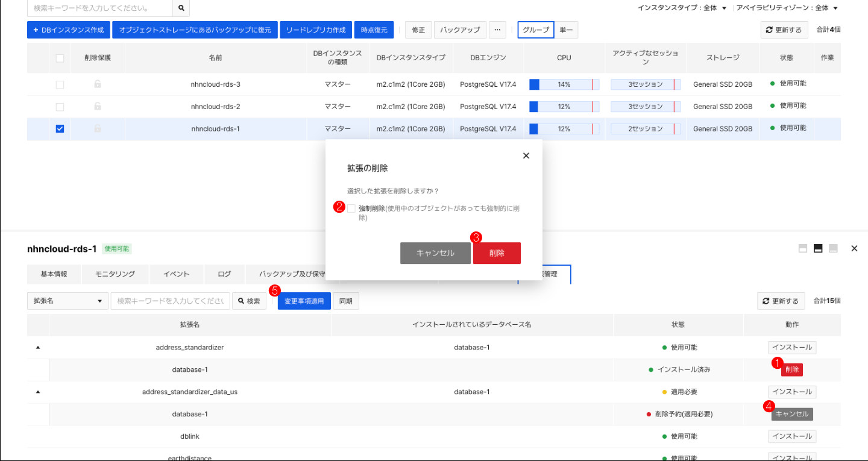Open the インスタンスタイプ filter dropdown
This screenshot has width=868, height=461.
click(682, 8)
